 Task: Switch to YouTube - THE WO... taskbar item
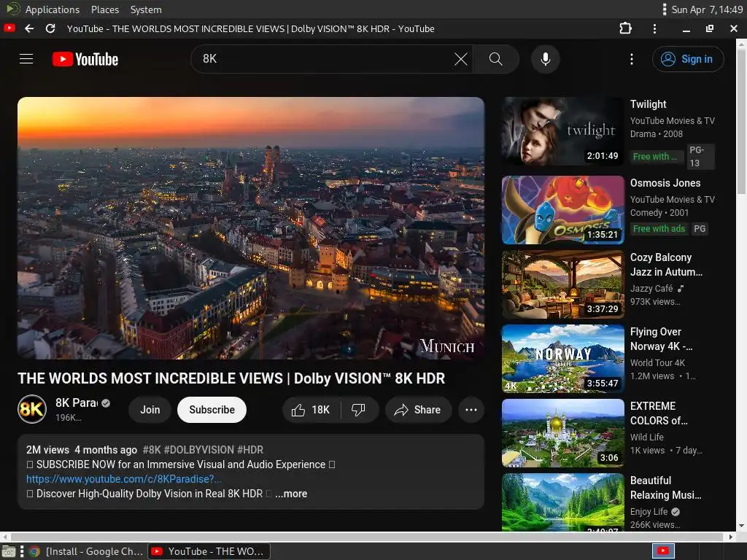(x=209, y=551)
